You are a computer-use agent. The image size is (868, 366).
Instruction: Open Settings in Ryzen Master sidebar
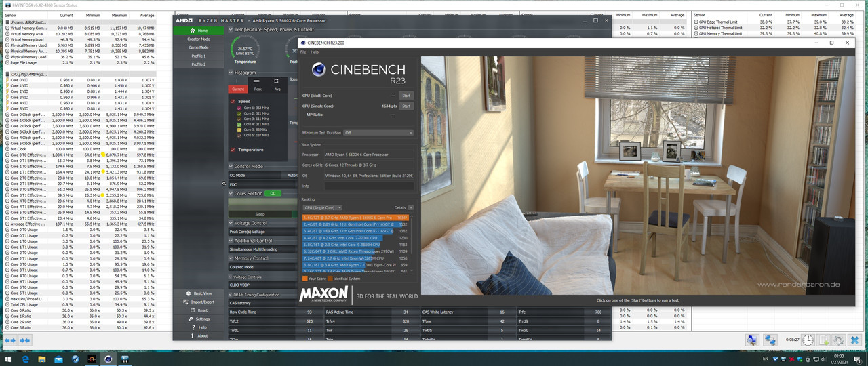click(x=199, y=319)
